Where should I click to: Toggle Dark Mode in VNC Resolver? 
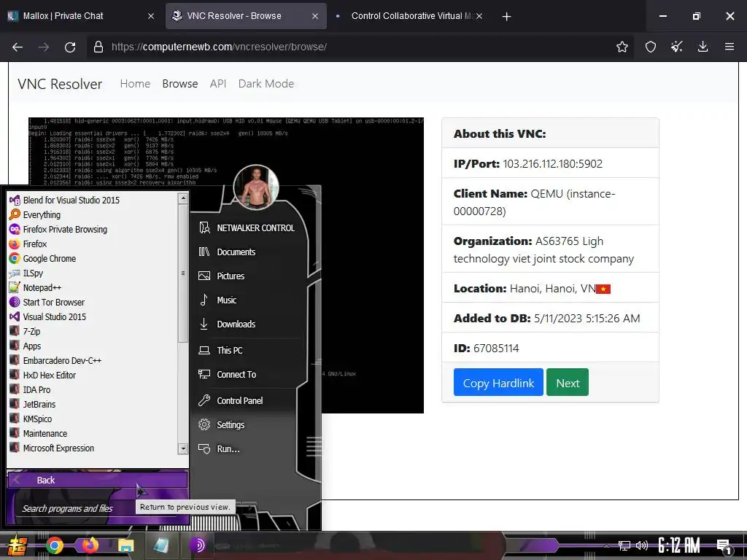pos(266,84)
